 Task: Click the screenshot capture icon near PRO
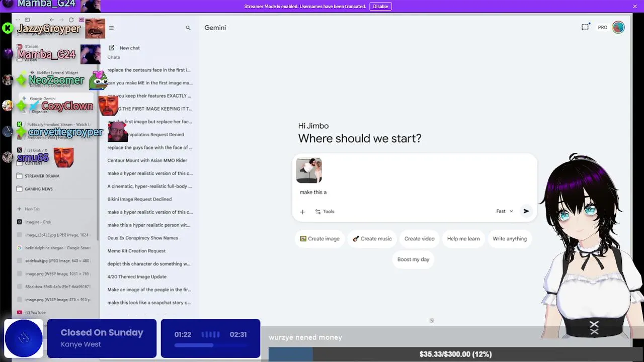pyautogui.click(x=585, y=27)
